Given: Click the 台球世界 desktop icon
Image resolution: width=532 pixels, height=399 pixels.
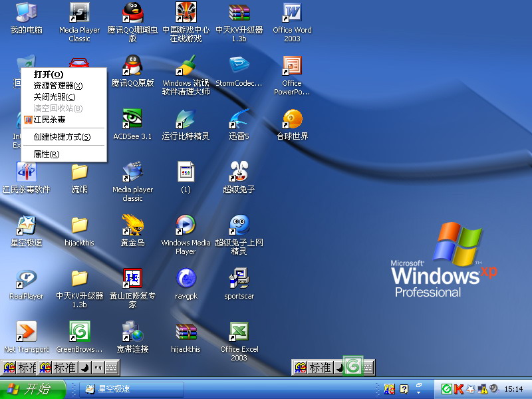Looking at the screenshot, I should [292, 119].
